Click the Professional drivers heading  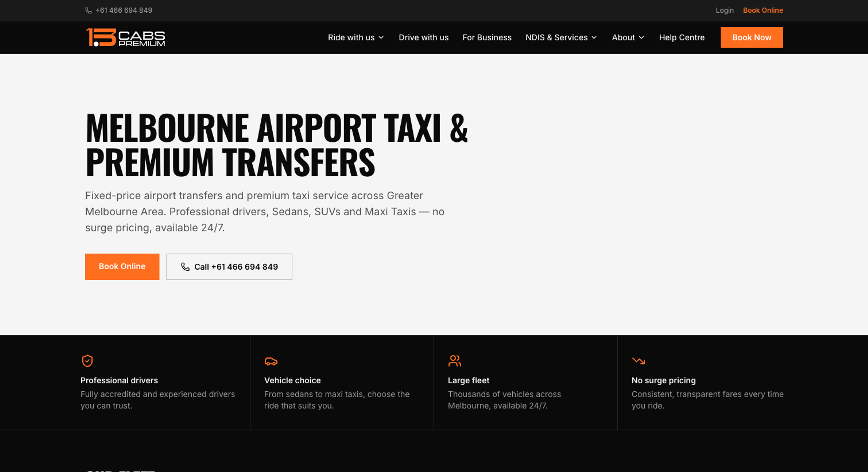[119, 381]
